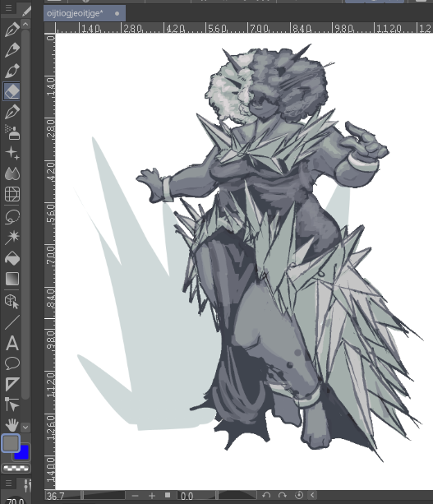433x504 pixels.
Task: Open the brush size palette menu at bottom
Action: 8,483
